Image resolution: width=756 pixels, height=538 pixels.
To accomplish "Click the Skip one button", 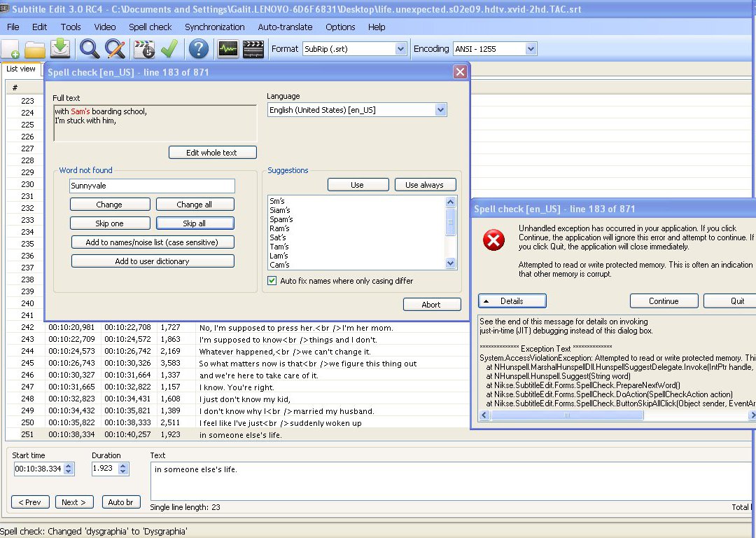I will coord(110,223).
